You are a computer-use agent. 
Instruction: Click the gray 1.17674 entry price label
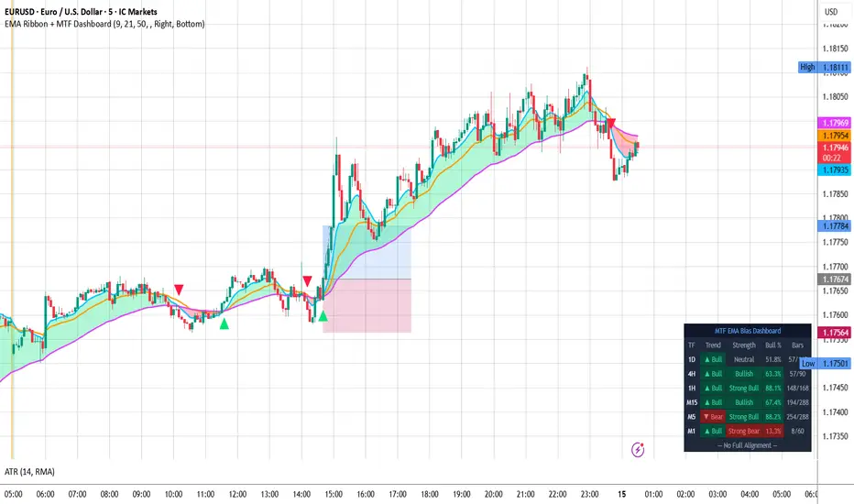(x=835, y=279)
